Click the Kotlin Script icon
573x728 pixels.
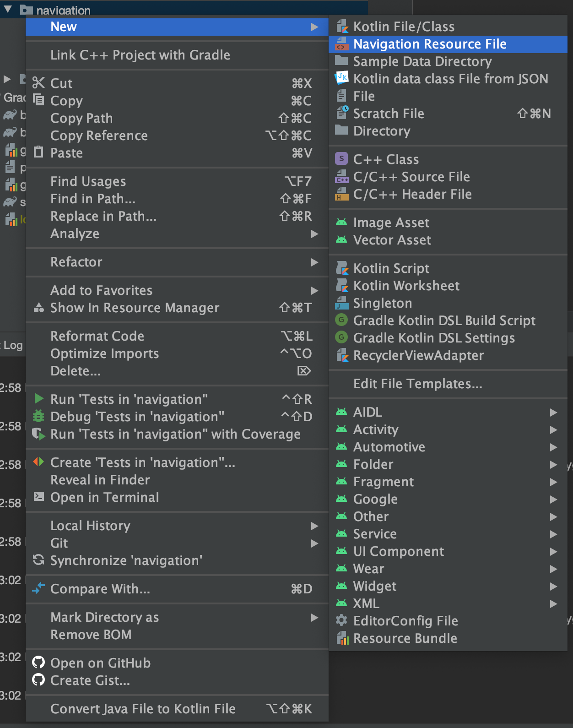click(x=342, y=268)
